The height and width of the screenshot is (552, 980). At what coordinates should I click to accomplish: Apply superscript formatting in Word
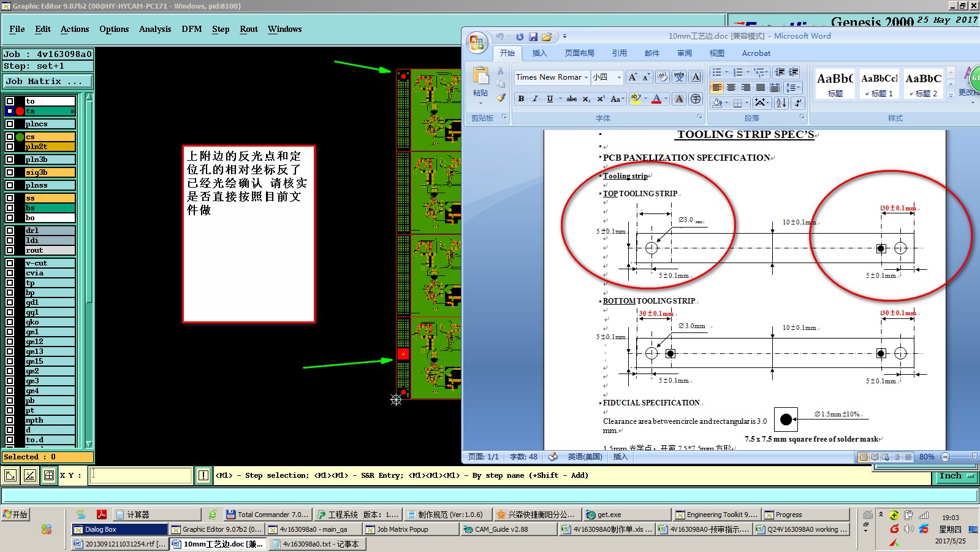tap(601, 99)
